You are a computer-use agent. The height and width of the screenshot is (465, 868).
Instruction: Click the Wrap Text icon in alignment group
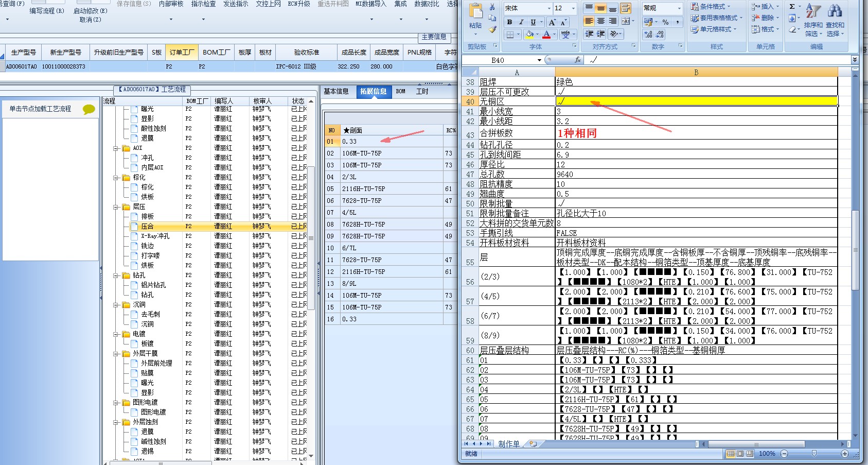626,8
